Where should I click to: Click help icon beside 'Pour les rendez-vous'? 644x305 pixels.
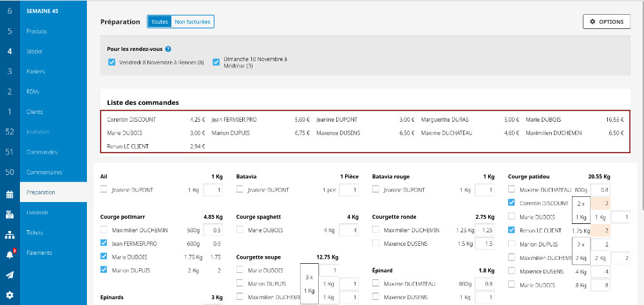pyautogui.click(x=168, y=49)
